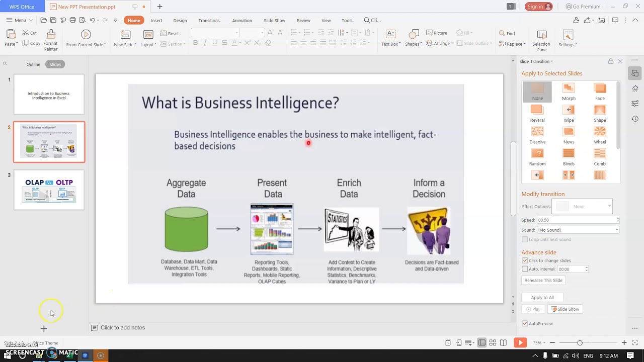This screenshot has width=644, height=362.
Task: Click the transition Speed input field
Action: tap(578, 220)
